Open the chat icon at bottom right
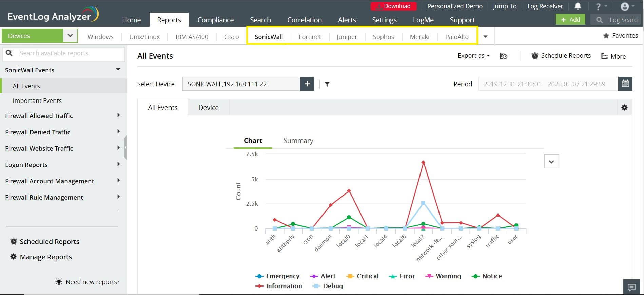 631,287
